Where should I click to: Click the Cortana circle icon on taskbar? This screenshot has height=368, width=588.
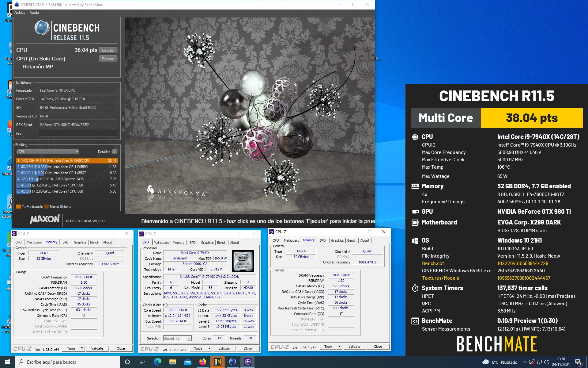(127, 362)
